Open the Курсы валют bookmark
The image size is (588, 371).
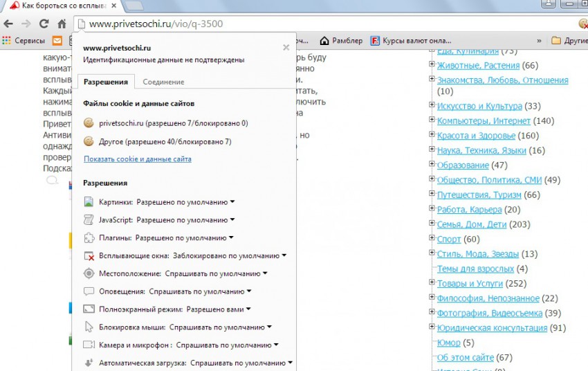pos(411,41)
